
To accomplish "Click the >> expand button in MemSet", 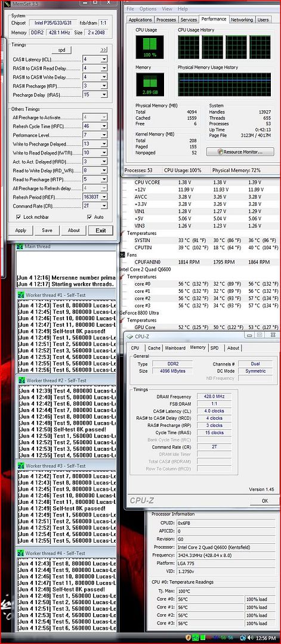I will point(103,49).
